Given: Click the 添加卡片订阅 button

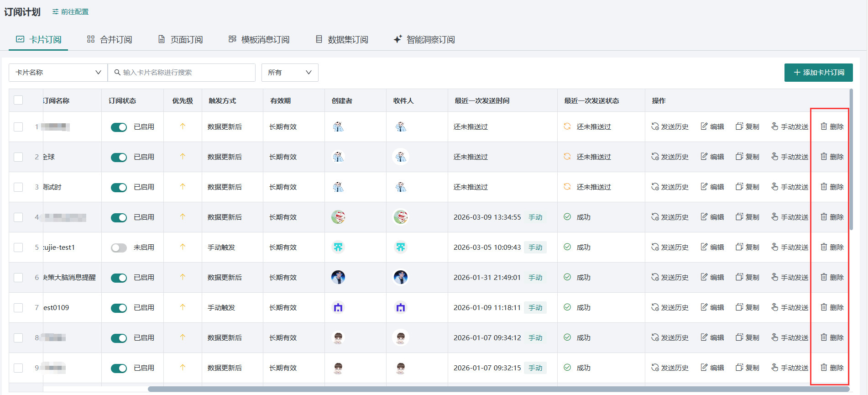Looking at the screenshot, I should click(818, 73).
